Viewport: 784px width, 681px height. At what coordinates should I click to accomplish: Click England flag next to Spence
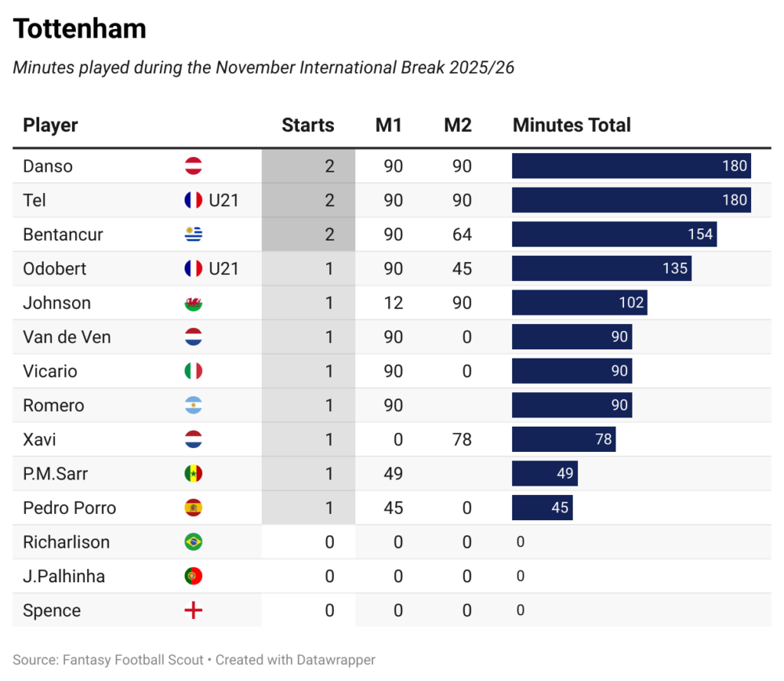pos(193,611)
